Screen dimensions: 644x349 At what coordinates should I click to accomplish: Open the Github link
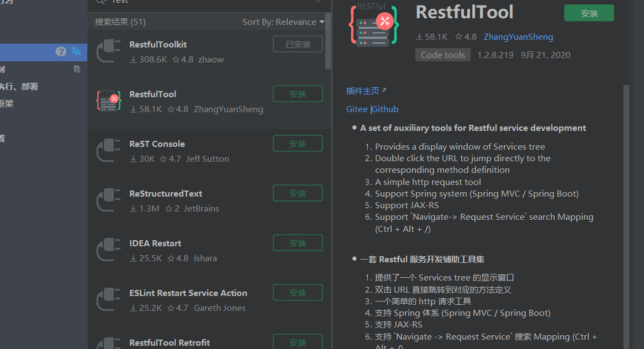tap(386, 109)
